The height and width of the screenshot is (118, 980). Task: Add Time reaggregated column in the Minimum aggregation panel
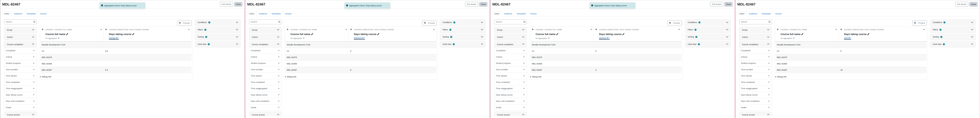pos(524,88)
